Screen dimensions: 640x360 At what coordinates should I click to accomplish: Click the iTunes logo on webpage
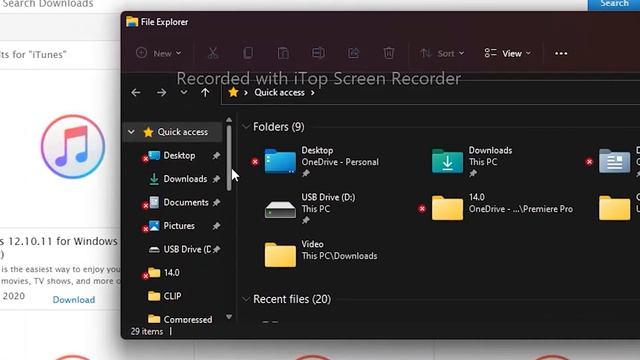pos(73,147)
